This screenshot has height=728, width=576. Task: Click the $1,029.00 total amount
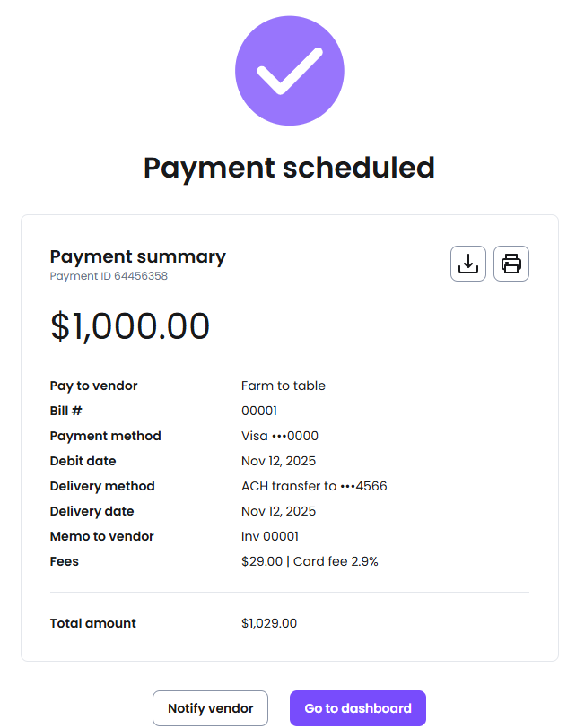pyautogui.click(x=269, y=623)
